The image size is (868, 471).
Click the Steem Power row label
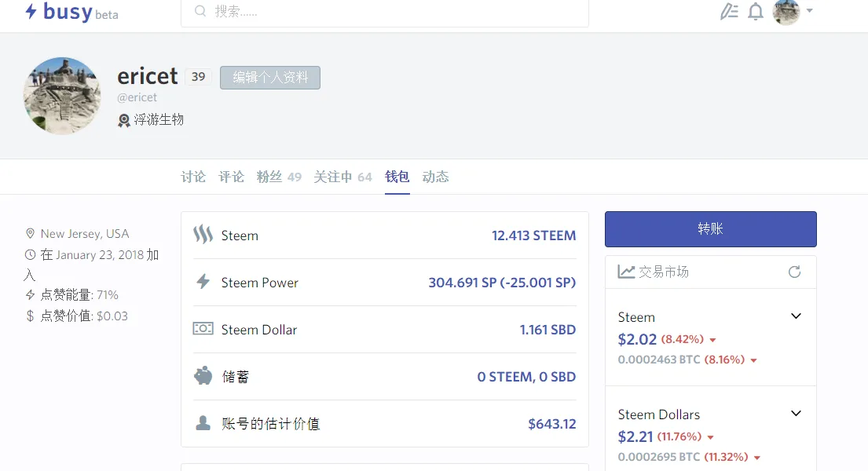coord(260,283)
